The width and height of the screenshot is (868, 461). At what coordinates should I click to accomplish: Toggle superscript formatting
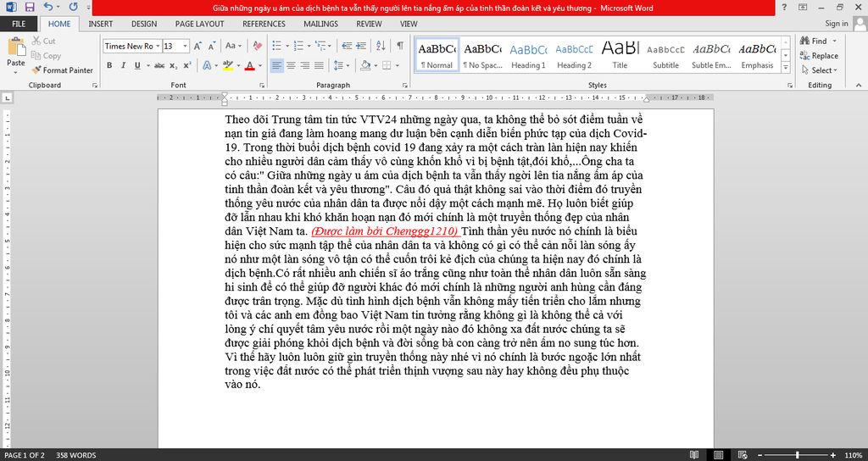coord(187,65)
